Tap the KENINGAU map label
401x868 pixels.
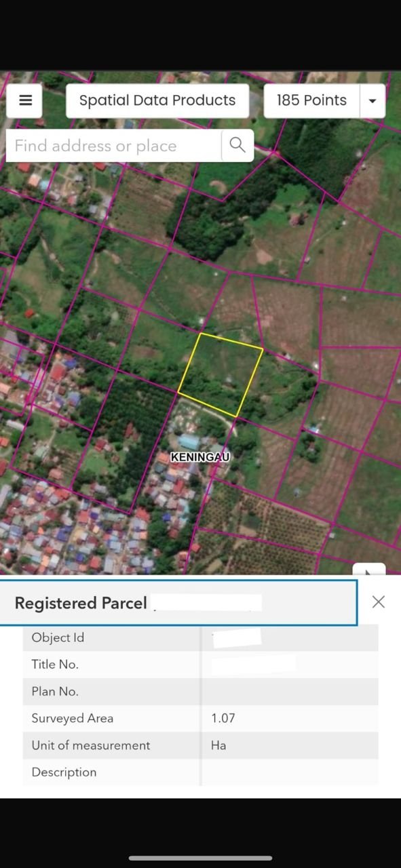[200, 457]
